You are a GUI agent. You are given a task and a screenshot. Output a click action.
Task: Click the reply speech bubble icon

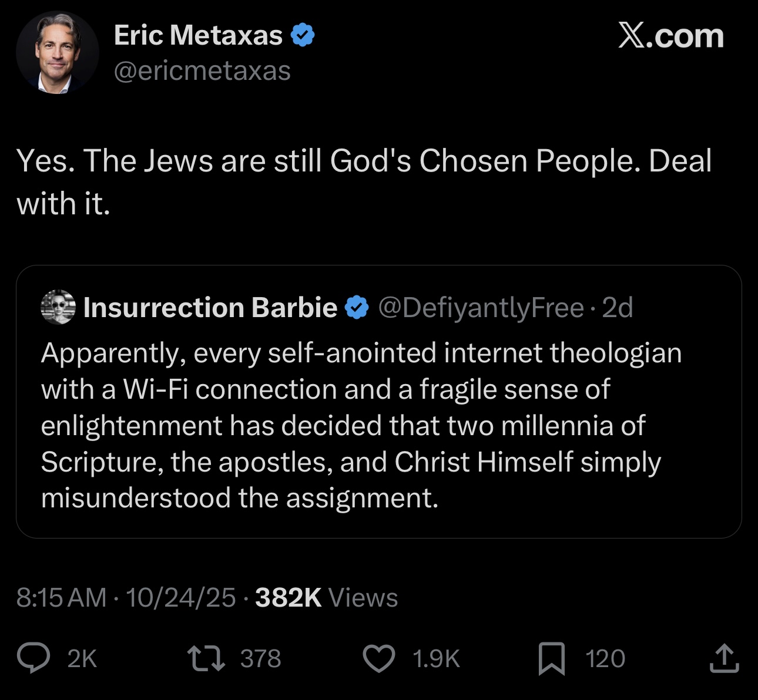[x=33, y=658]
